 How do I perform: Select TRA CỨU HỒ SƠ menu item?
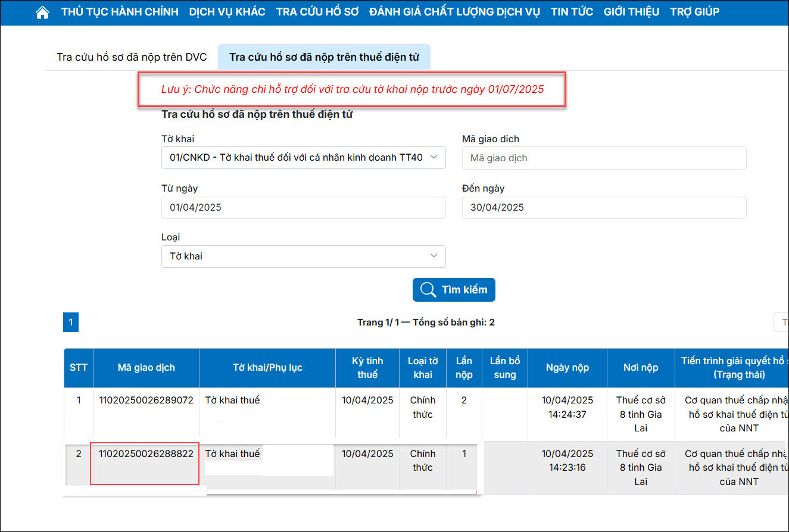[317, 12]
